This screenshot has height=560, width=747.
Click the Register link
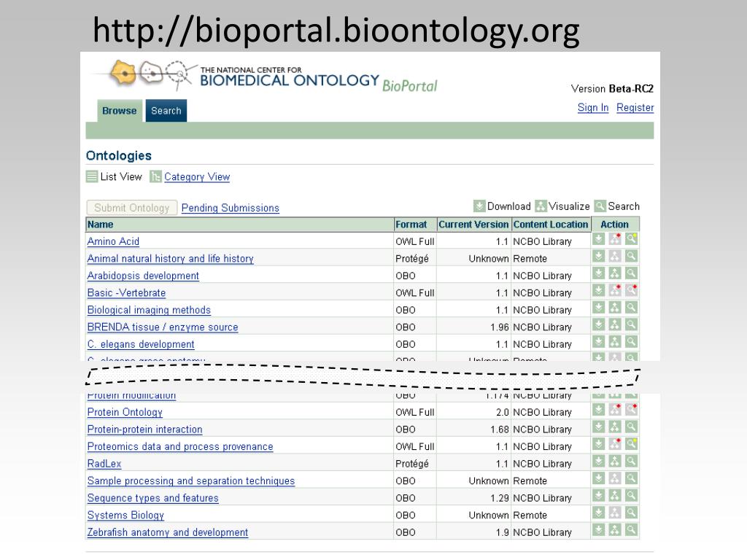tap(635, 108)
